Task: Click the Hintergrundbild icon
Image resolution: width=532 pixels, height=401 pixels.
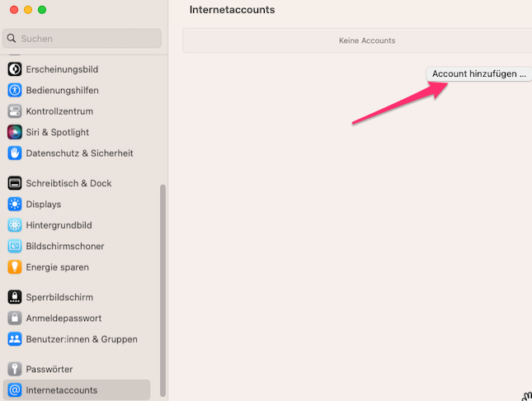Action: (x=14, y=225)
